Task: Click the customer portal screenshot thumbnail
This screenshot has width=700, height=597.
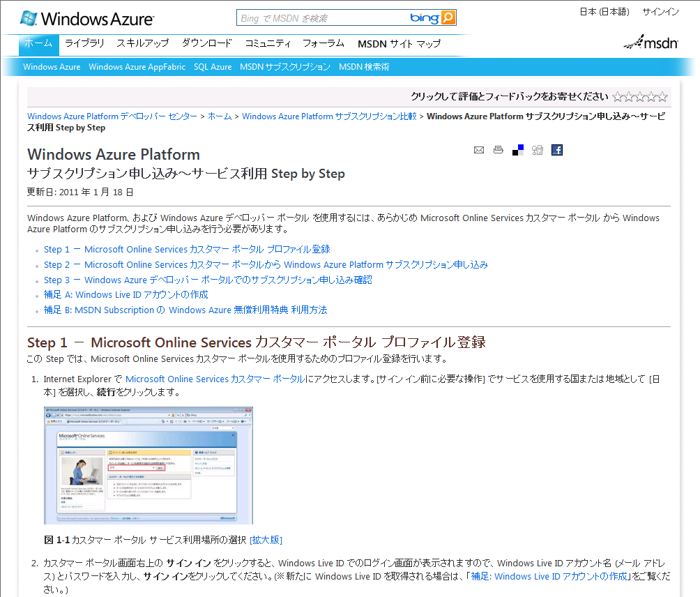Action: coord(149,465)
